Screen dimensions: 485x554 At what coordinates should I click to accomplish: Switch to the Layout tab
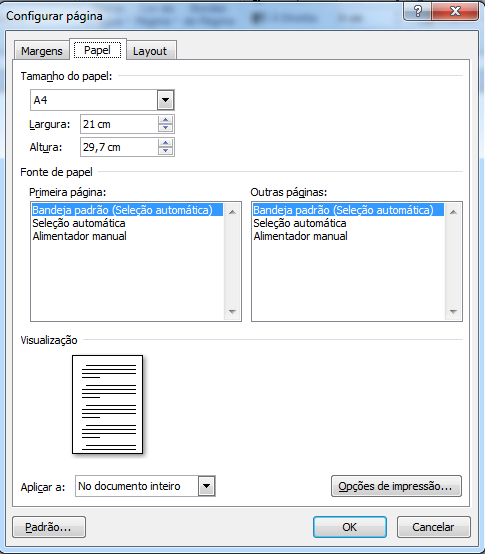click(x=150, y=51)
